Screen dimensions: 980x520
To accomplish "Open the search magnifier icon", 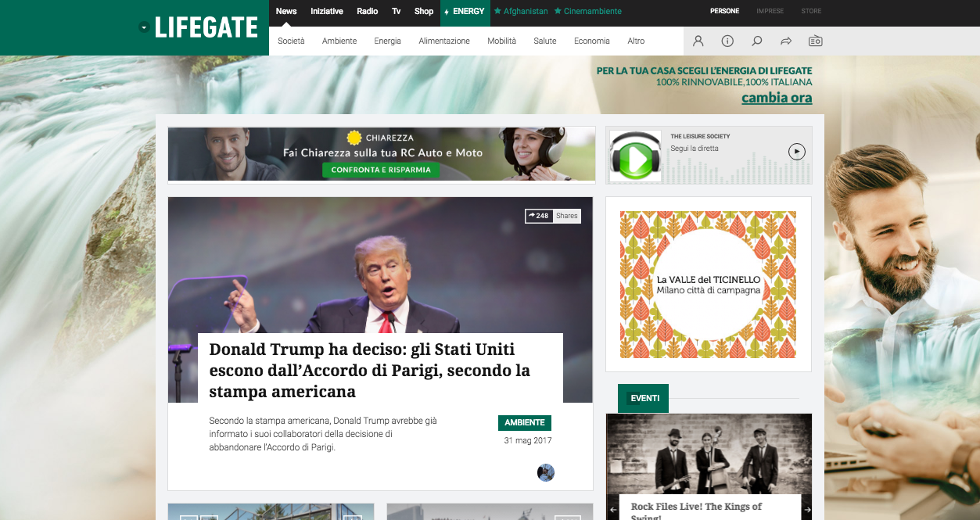I will 756,41.
